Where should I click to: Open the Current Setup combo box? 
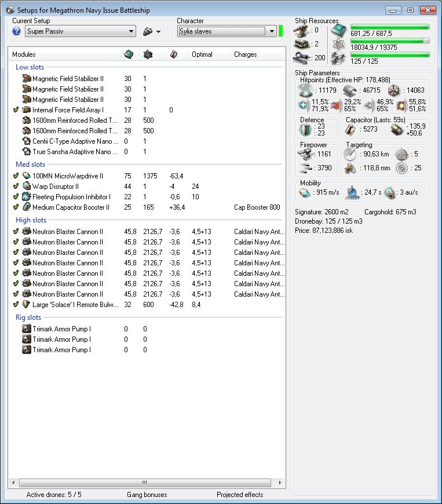(81, 31)
